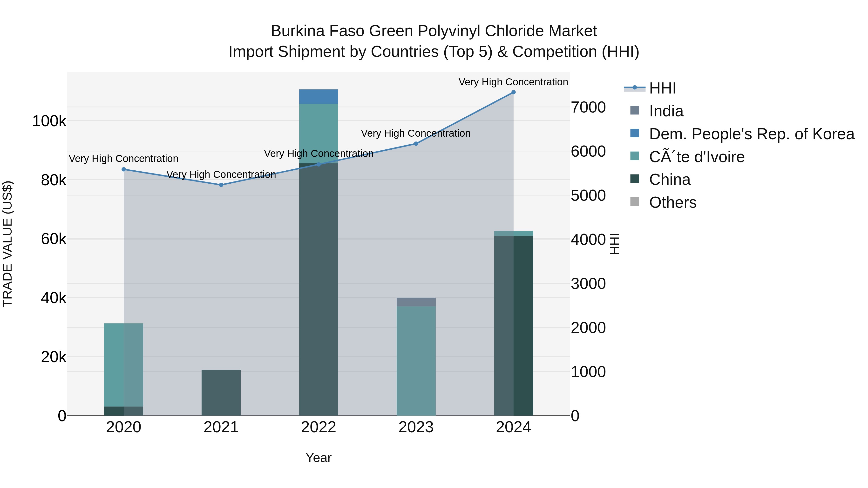Click the HHI line marker legend icon
Screen dimensions: 868x488
tap(635, 87)
